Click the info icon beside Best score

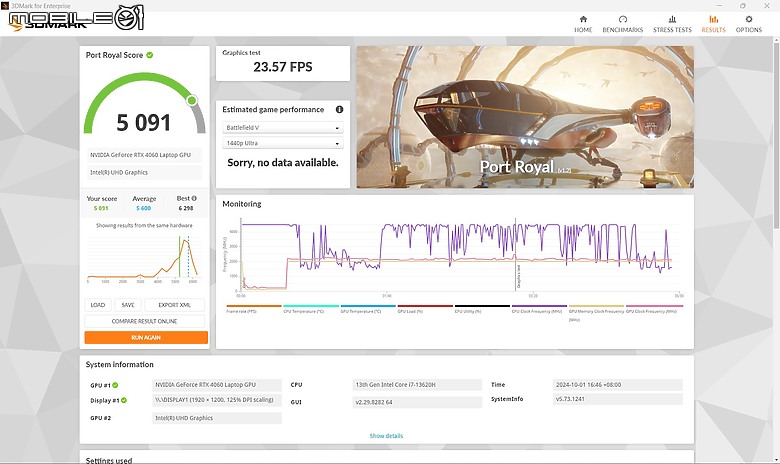point(194,198)
